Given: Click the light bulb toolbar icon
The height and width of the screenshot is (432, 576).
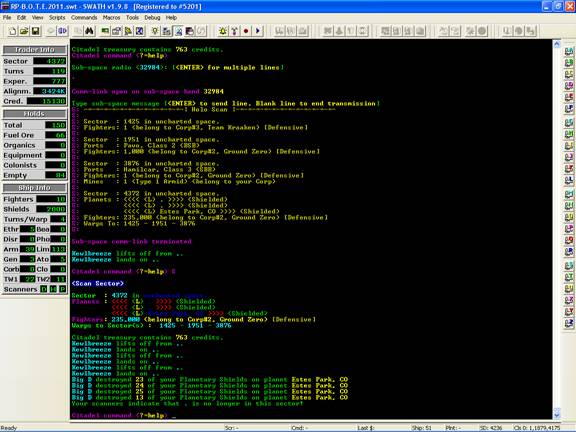Looking at the screenshot, I should (155, 31).
